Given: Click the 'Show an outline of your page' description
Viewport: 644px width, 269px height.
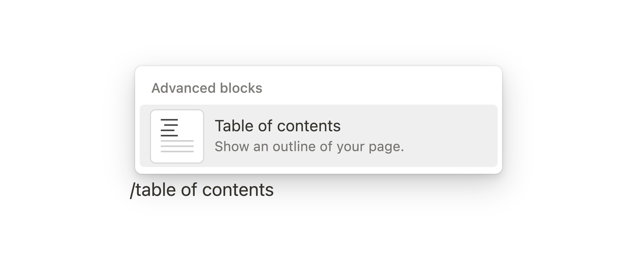Looking at the screenshot, I should coord(309,147).
